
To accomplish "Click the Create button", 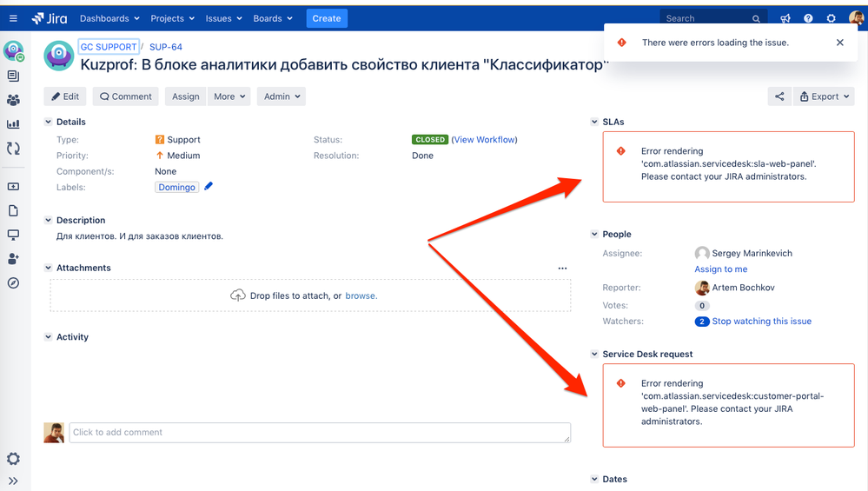I will [327, 18].
